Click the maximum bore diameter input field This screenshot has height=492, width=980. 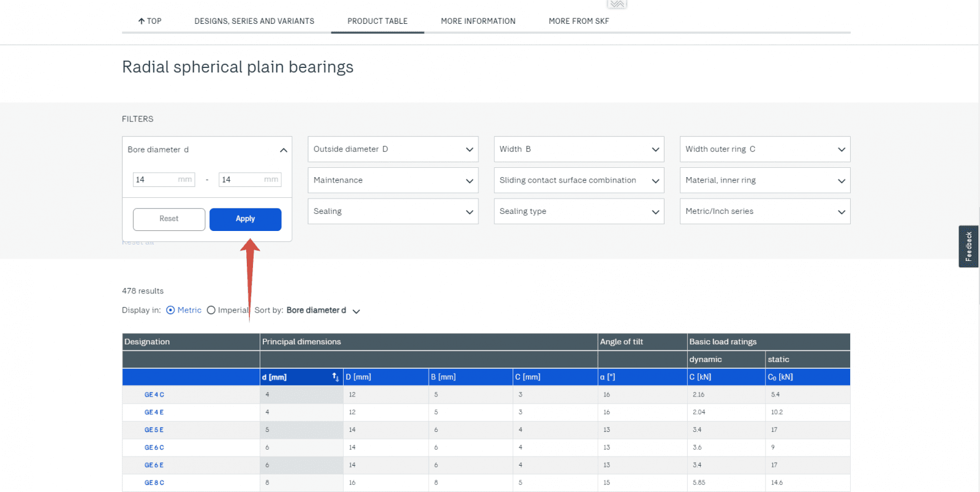click(x=242, y=180)
